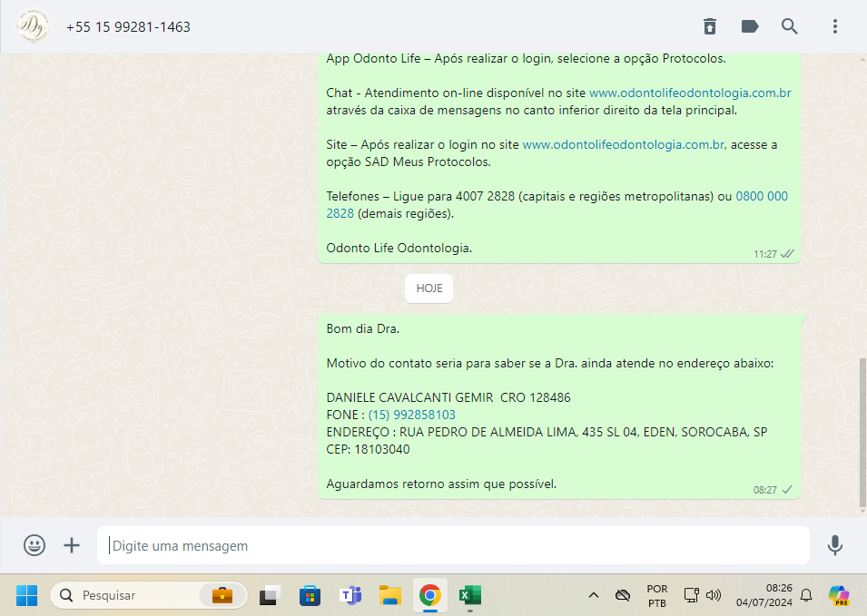Click the cloud sync tray icon
Image resolution: width=867 pixels, height=616 pixels.
click(623, 595)
